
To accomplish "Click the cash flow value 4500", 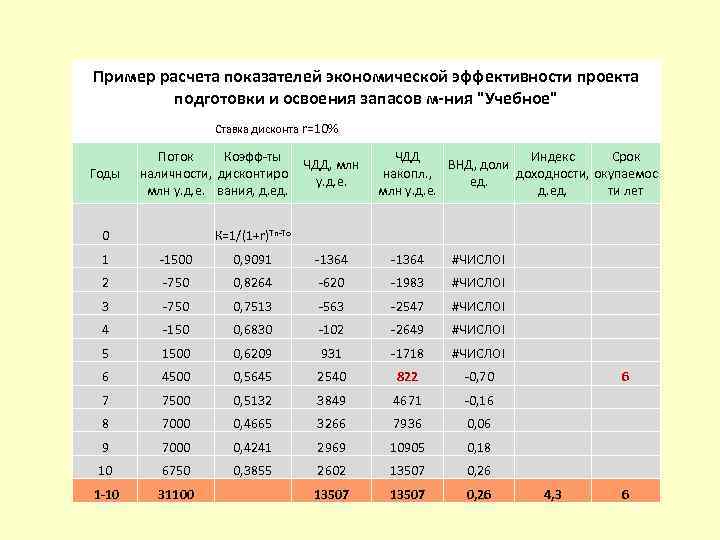I will (176, 377).
